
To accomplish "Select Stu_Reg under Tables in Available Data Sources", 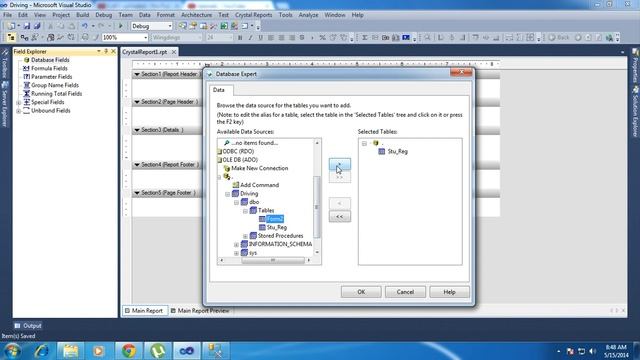I will pyautogui.click(x=276, y=227).
